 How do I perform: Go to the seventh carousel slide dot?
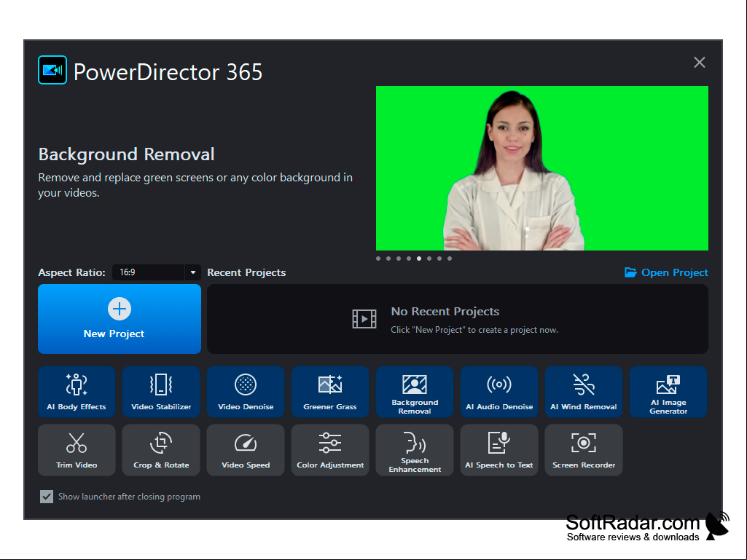point(439,259)
